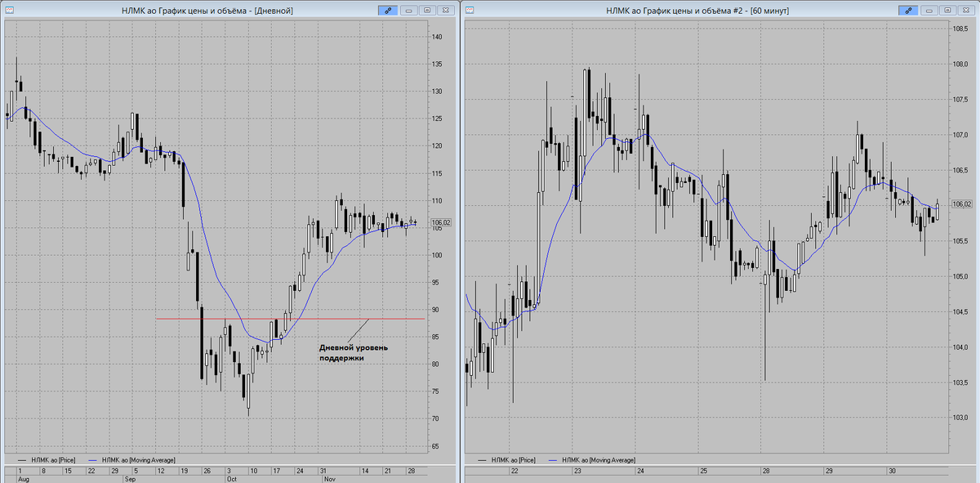Image resolution: width=980 pixels, height=483 pixels.
Task: Click НЛМК ао [Moving Average] legend in Дневной chart
Action: [x=131, y=460]
